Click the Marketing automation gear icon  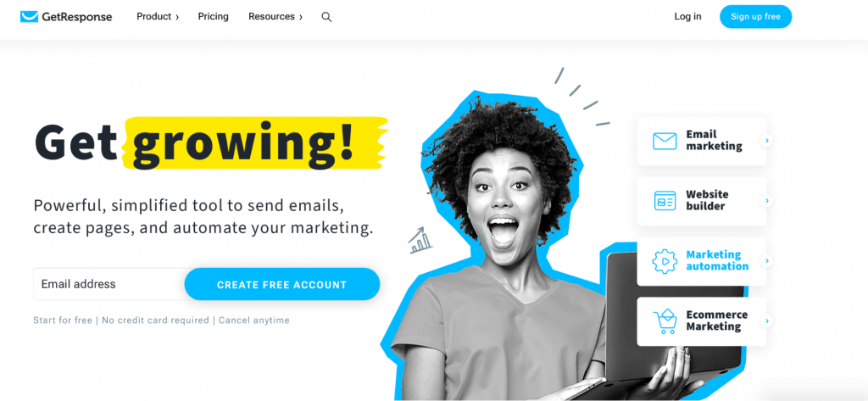[x=665, y=261]
